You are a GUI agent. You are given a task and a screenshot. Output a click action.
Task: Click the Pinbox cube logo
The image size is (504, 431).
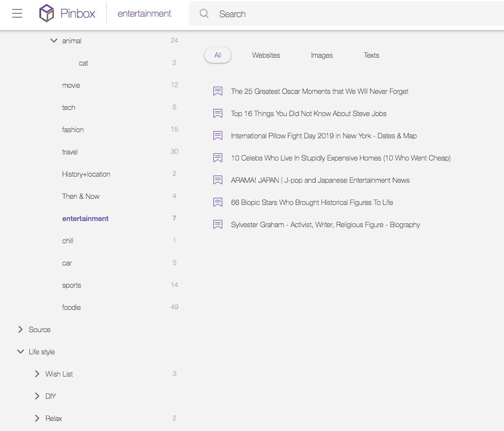[47, 13]
